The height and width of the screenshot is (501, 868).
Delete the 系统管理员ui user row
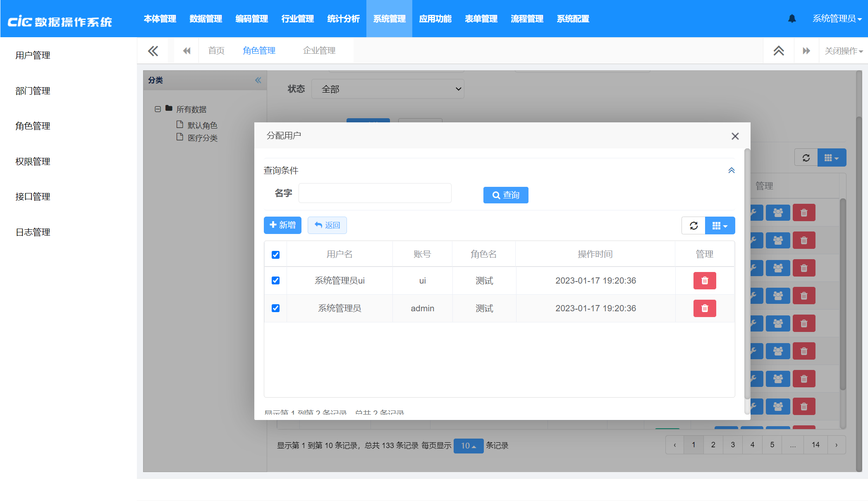tap(704, 281)
